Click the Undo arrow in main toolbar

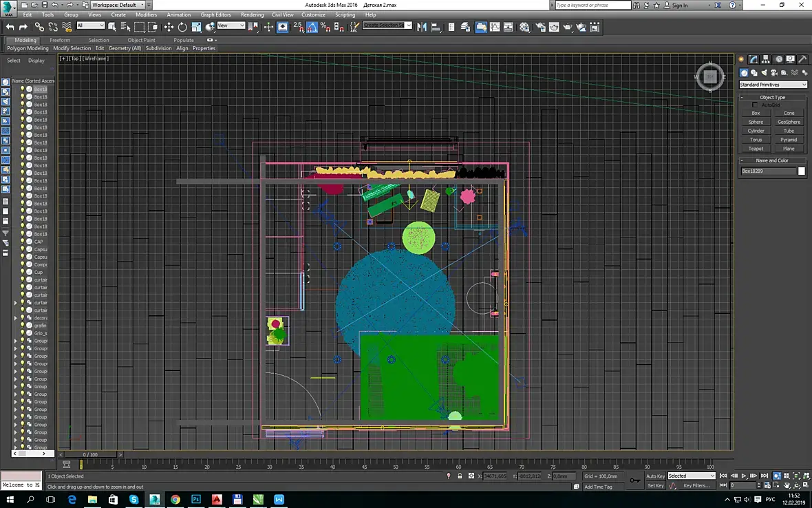[x=10, y=27]
